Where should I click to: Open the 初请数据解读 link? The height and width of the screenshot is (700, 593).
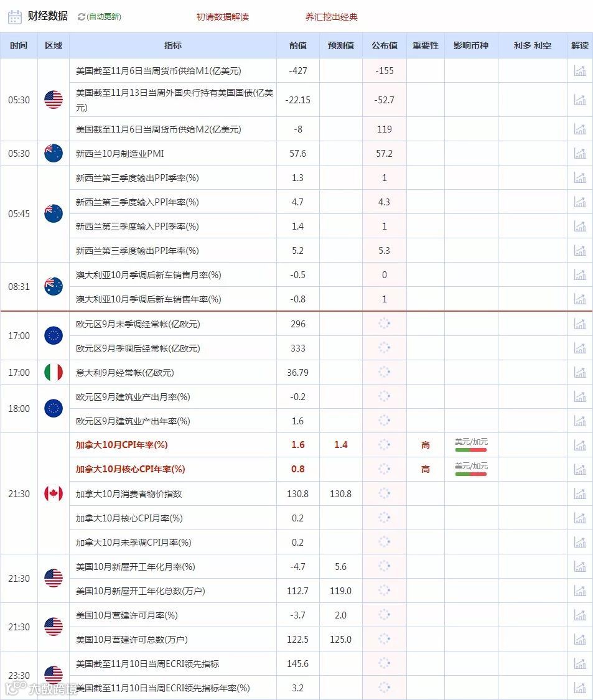(x=223, y=17)
